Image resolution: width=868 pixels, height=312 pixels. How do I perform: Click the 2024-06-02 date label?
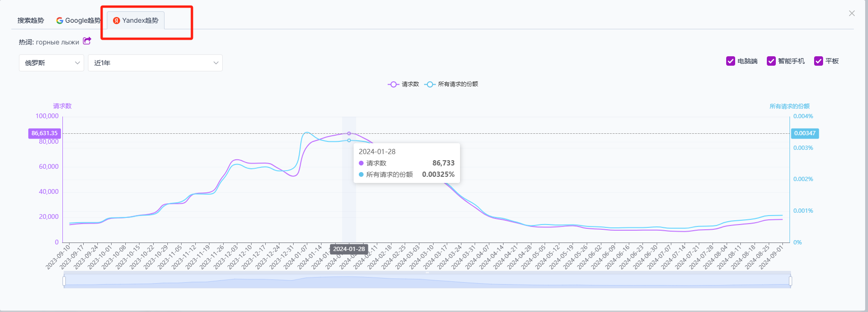(590, 257)
